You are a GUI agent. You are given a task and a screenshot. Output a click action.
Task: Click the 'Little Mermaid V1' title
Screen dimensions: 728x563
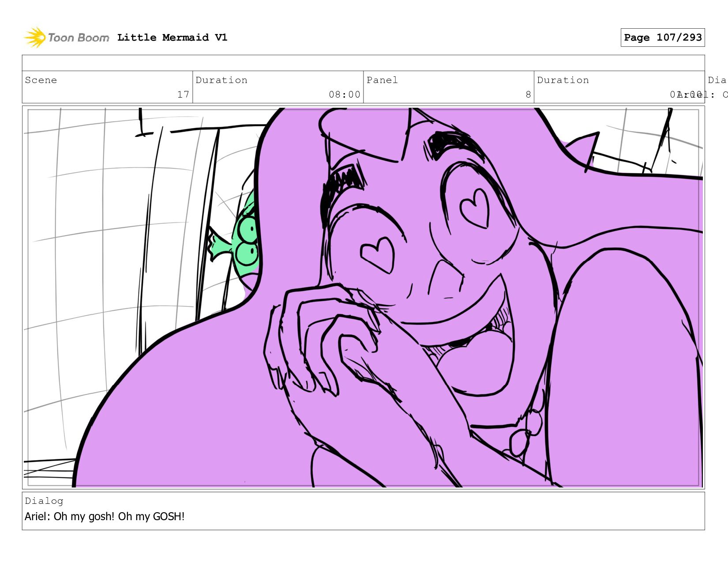[172, 38]
